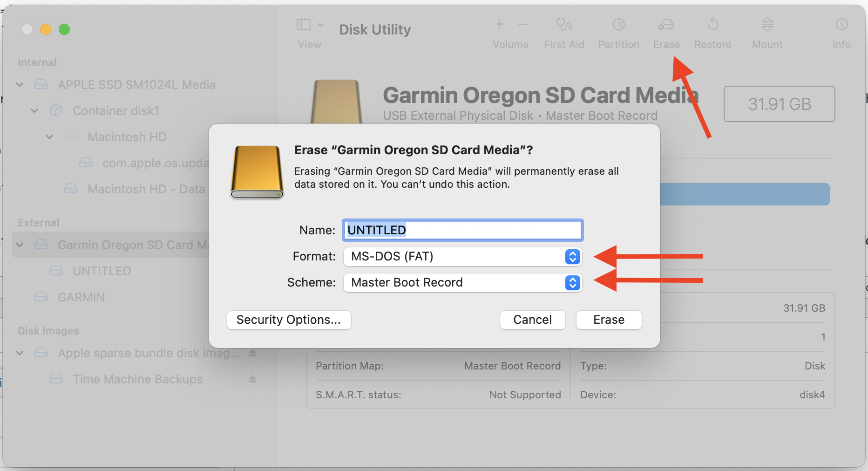The width and height of the screenshot is (868, 471).
Task: Open the Partition tool in toolbar
Action: 618,24
